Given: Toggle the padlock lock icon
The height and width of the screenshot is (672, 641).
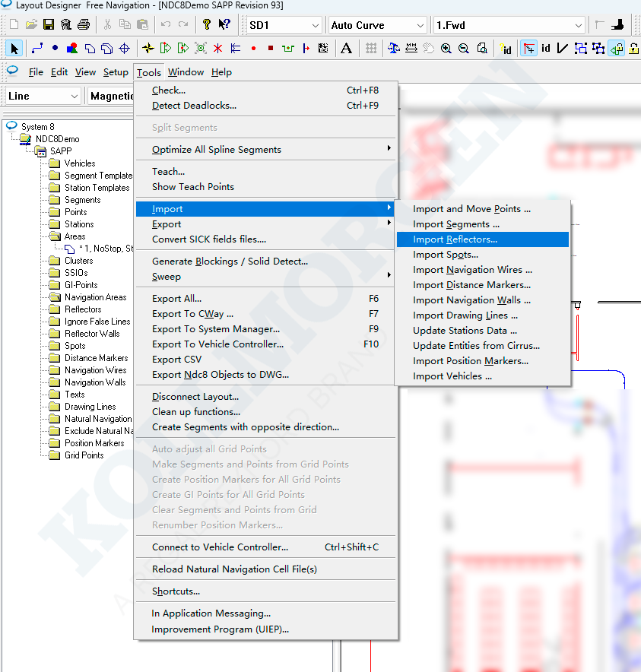Looking at the screenshot, I should [x=633, y=49].
